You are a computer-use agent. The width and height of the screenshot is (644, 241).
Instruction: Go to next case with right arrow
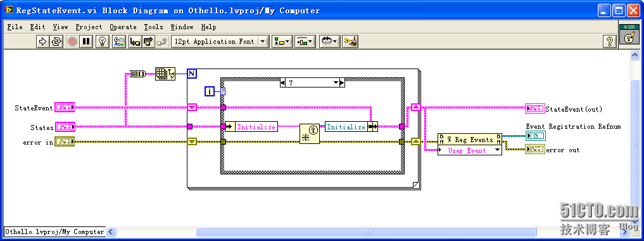point(342,83)
